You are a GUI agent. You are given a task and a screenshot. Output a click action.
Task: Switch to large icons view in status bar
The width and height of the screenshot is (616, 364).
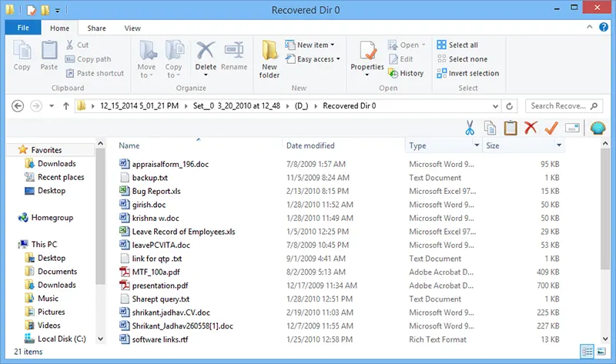click(x=601, y=352)
